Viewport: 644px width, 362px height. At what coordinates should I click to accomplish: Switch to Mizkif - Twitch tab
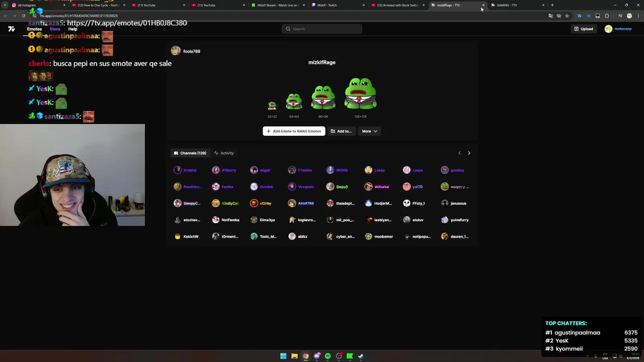click(337, 5)
